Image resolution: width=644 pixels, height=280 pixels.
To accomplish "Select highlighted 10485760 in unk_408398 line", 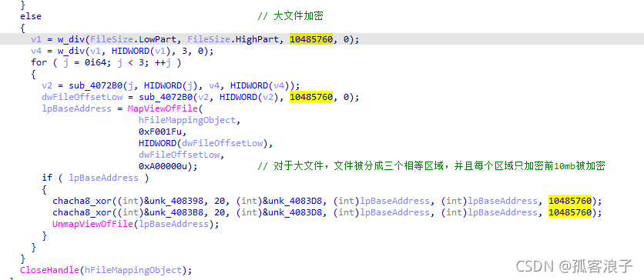I will click(x=570, y=201).
